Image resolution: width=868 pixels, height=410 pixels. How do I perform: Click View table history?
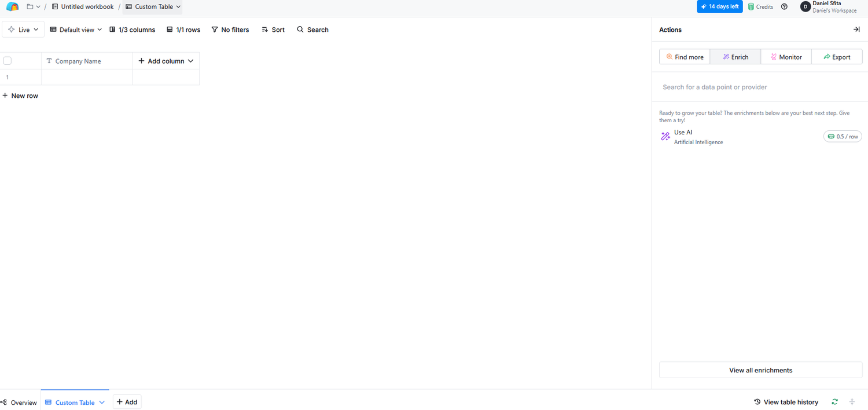click(786, 401)
